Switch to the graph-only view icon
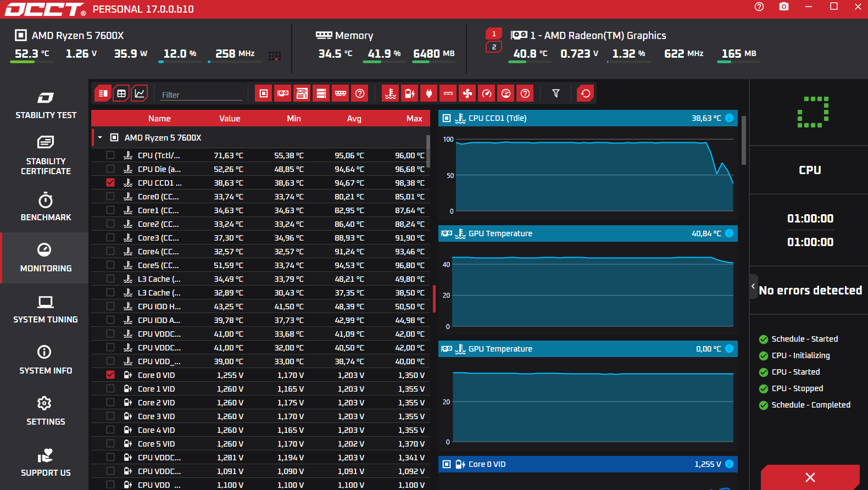 (x=140, y=93)
